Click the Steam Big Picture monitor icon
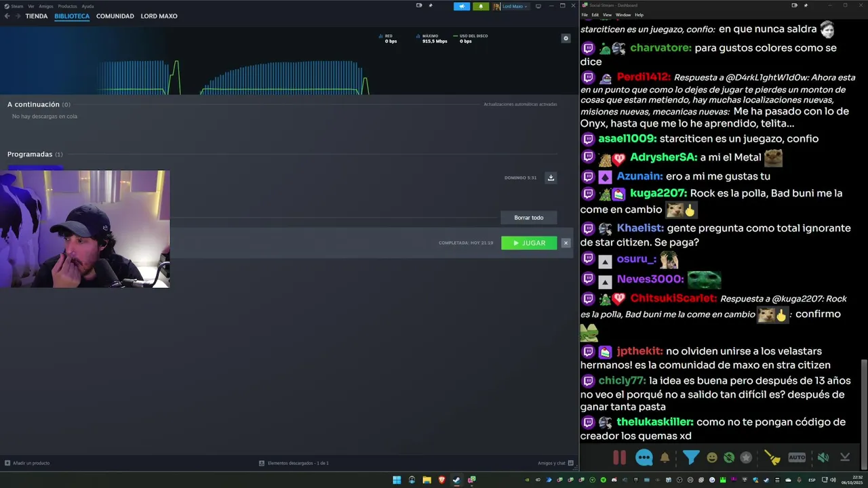 click(x=538, y=6)
